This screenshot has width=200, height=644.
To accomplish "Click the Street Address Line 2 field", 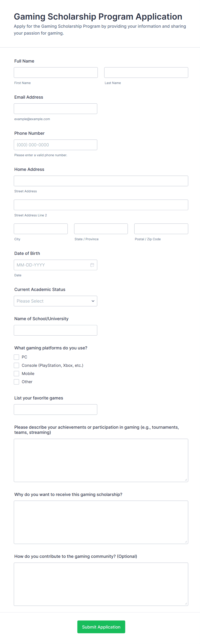I will pyautogui.click(x=101, y=205).
